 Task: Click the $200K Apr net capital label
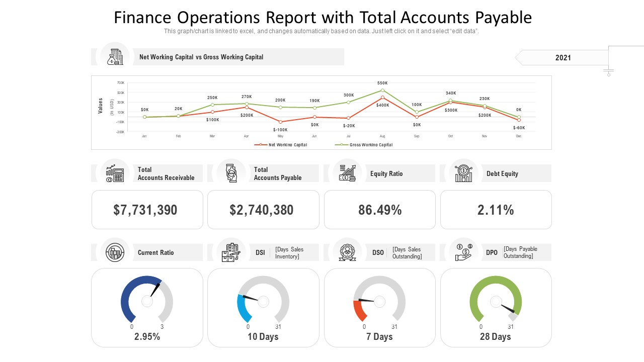[247, 115]
